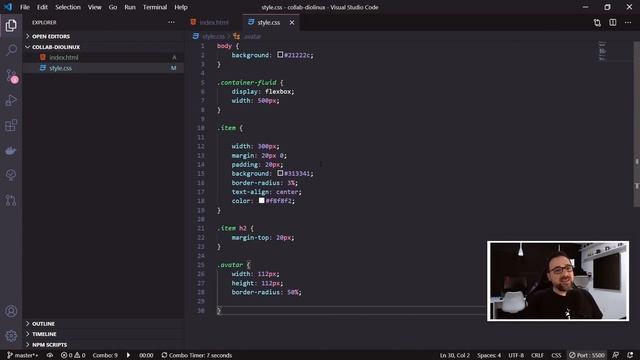Open notifications bell icon
Screen dimensions: 640x360
click(x=630, y=355)
